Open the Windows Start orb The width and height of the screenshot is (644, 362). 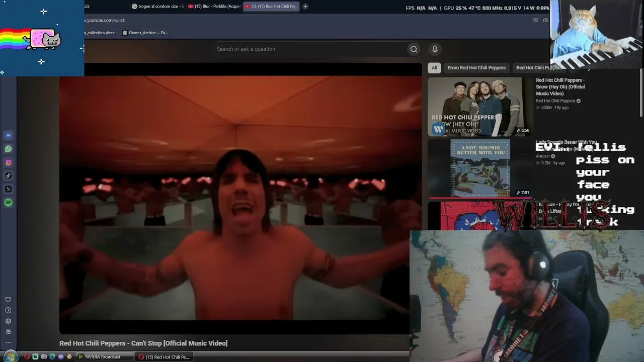[x=10, y=356]
